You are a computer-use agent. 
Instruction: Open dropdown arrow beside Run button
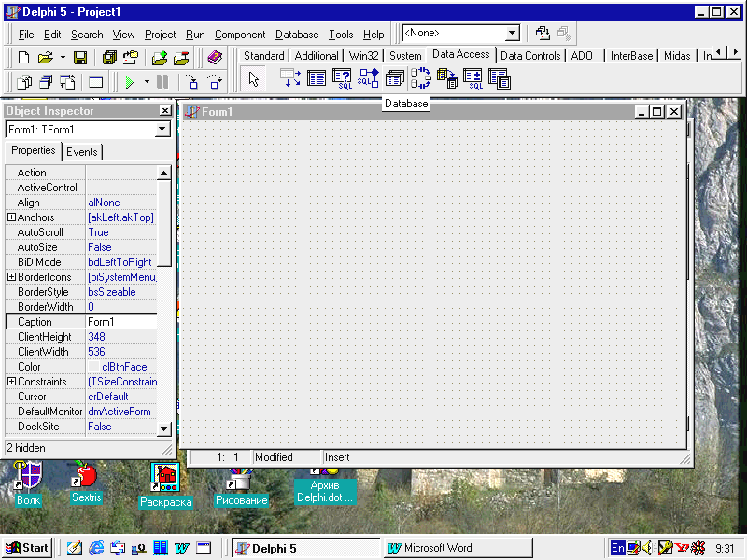point(147,82)
